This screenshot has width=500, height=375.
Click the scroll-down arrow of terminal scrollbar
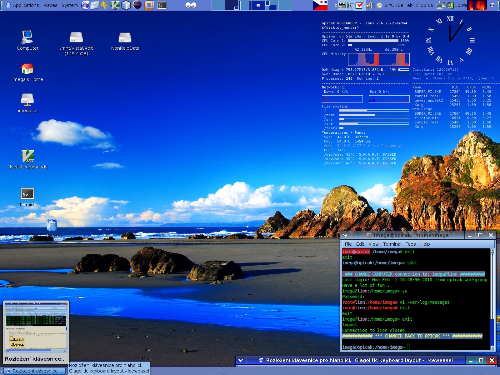coord(493,347)
